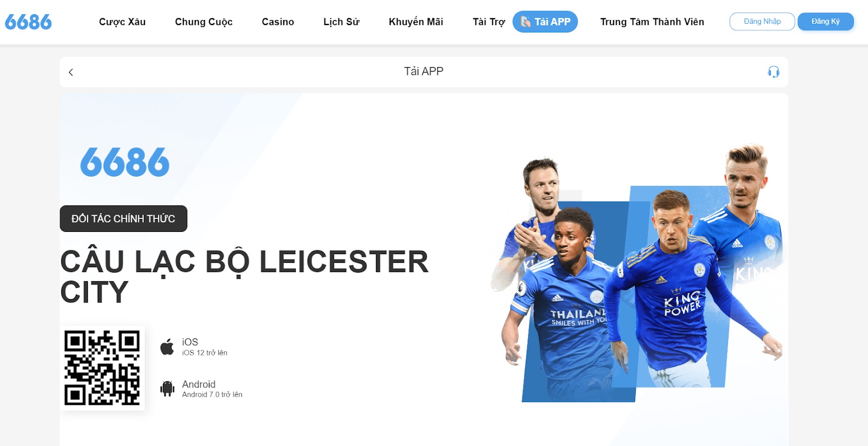Click the ĐỐI TÁC CHÍNH THỨC badge
The height and width of the screenshot is (446, 868).
point(124,218)
